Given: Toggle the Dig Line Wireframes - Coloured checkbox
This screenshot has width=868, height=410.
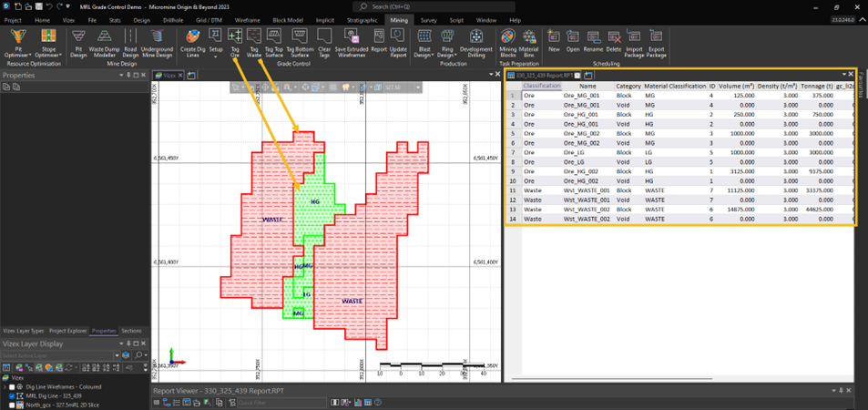Looking at the screenshot, I should click(x=12, y=386).
